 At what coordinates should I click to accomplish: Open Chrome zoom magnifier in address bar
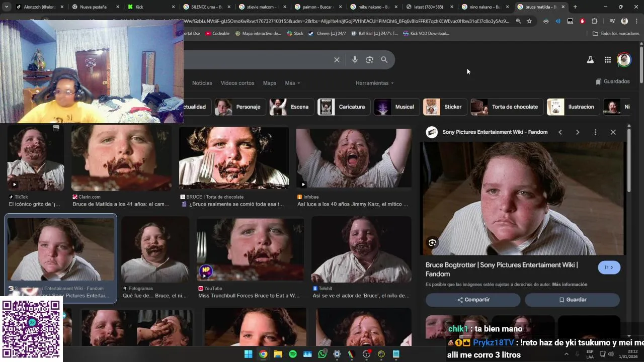click(x=518, y=21)
